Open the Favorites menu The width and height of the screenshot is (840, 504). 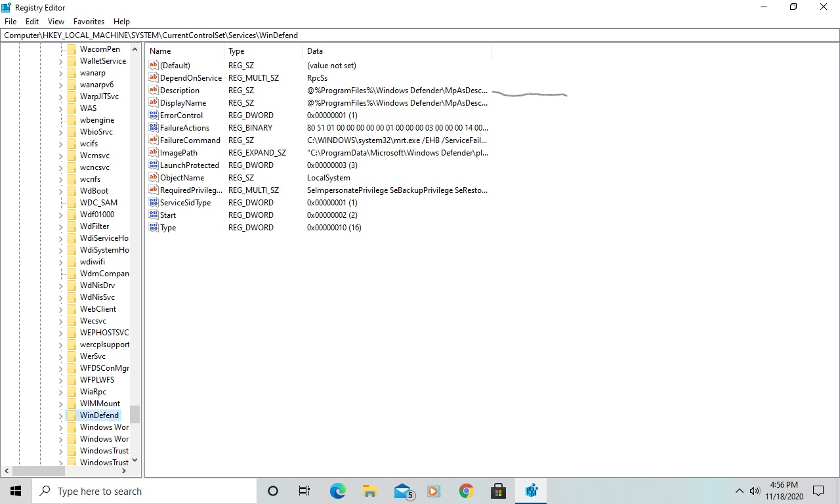click(89, 22)
